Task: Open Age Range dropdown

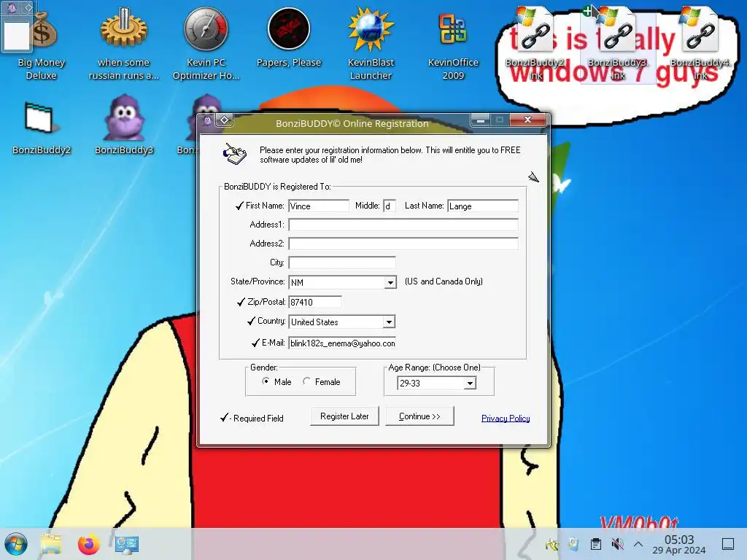Action: click(x=470, y=383)
